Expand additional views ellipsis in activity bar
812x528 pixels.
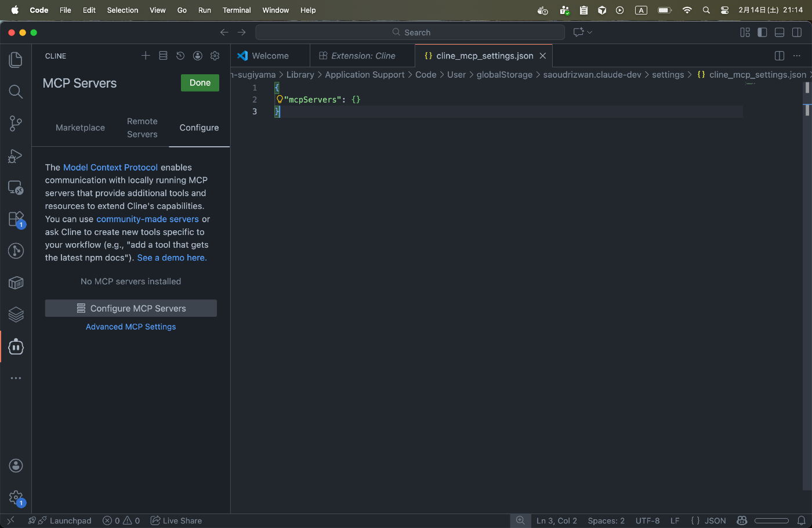(16, 378)
